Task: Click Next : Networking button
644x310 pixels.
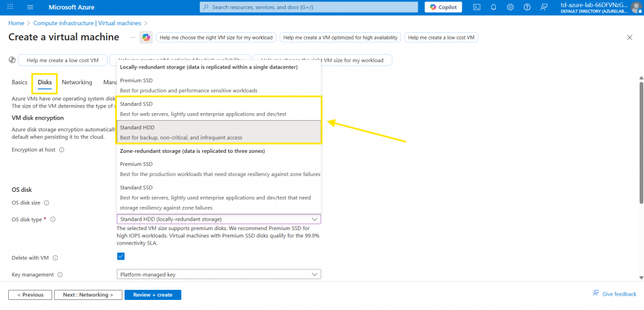Action: [x=88, y=295]
